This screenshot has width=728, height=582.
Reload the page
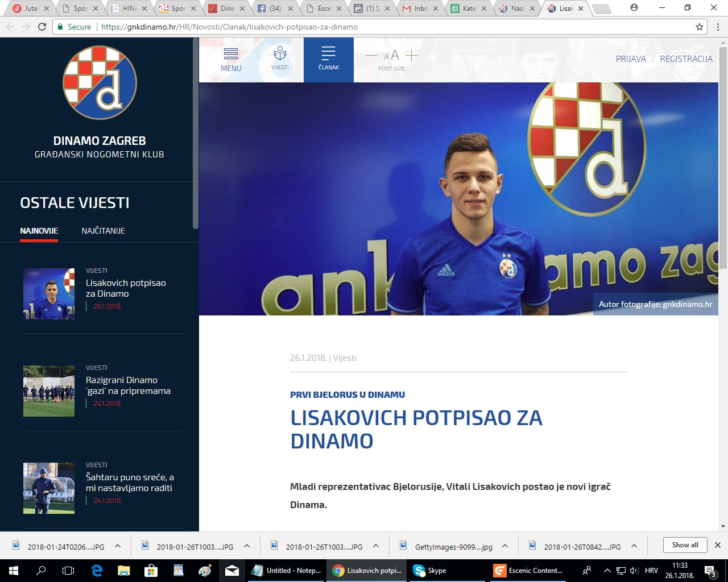42,27
